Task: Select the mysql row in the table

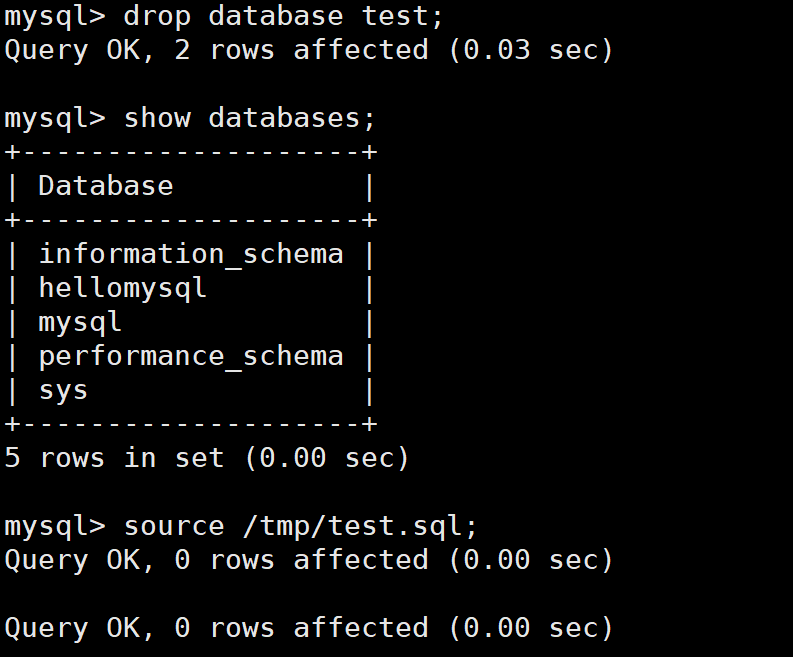Action: (x=80, y=322)
